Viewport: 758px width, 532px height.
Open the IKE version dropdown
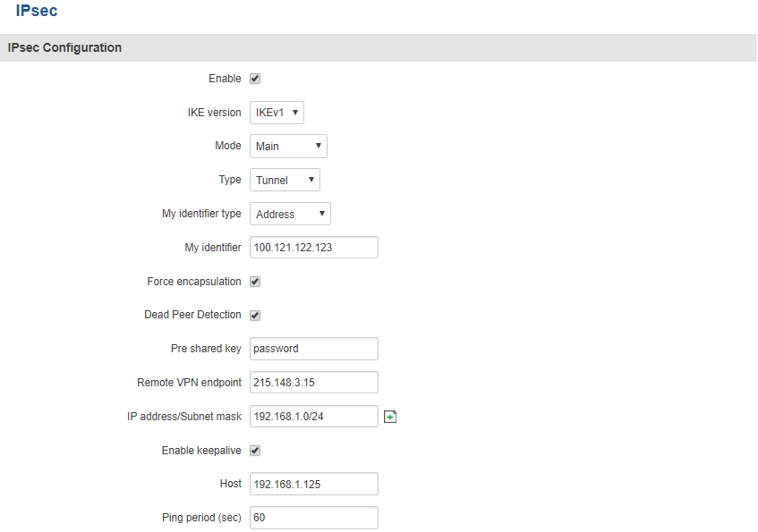(x=277, y=113)
